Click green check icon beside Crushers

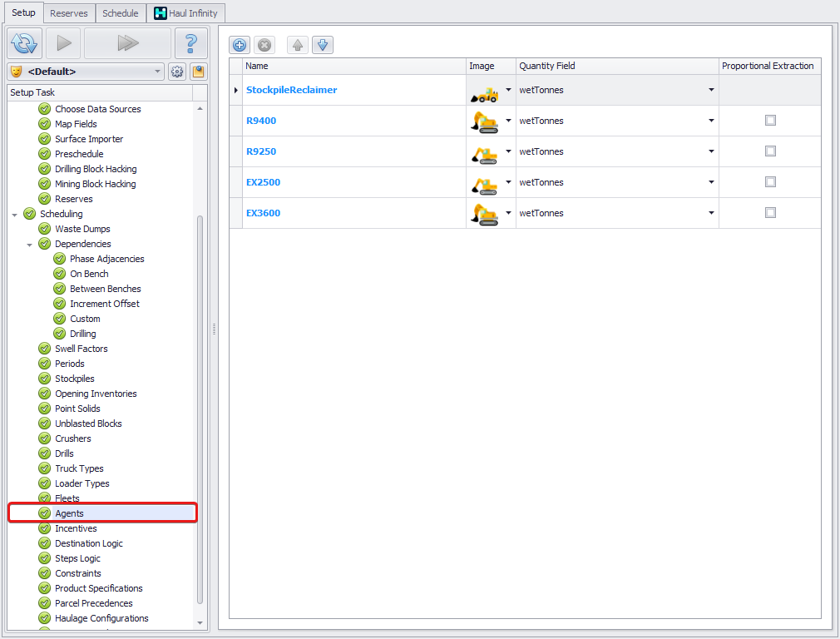[45, 438]
